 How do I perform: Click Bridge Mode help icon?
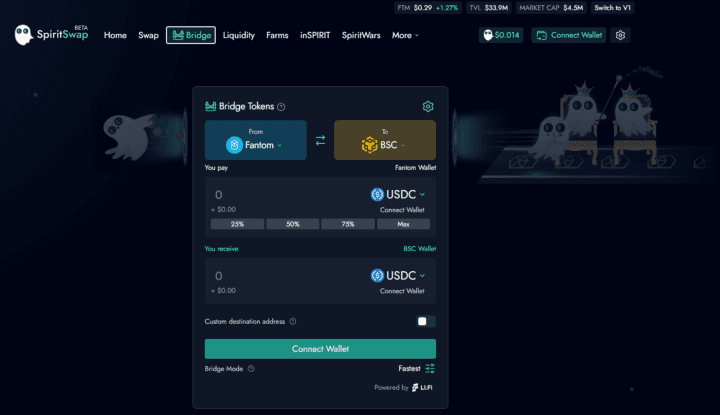251,369
